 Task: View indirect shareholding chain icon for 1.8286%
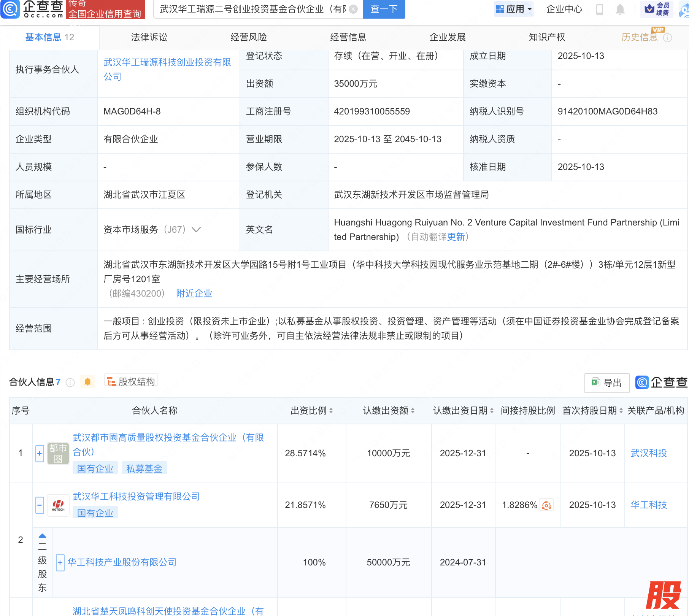[546, 505]
